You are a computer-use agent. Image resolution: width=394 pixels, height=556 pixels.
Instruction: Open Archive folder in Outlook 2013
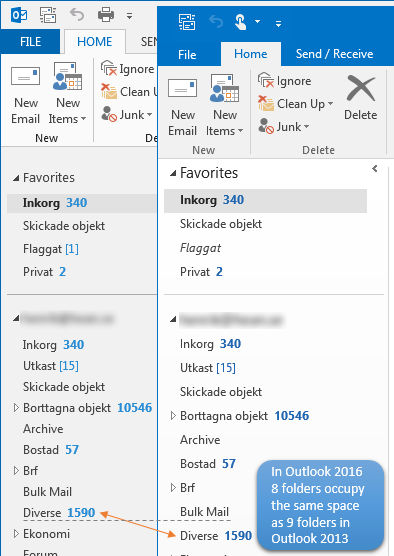point(43,429)
